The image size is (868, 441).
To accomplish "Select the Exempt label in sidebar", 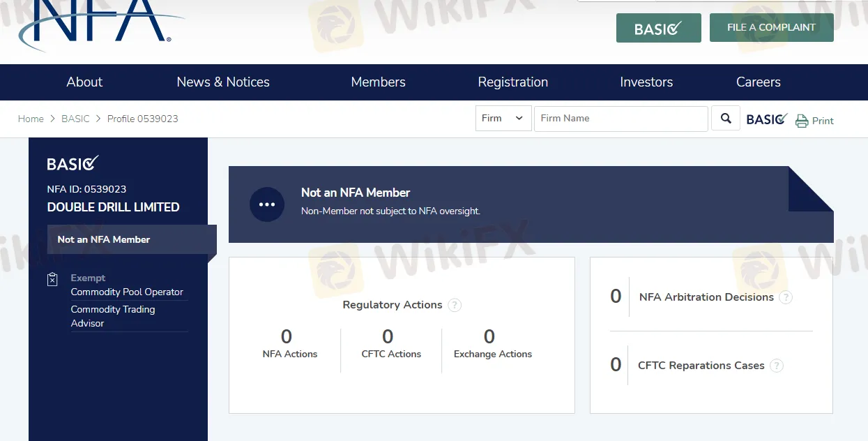I will coord(88,278).
